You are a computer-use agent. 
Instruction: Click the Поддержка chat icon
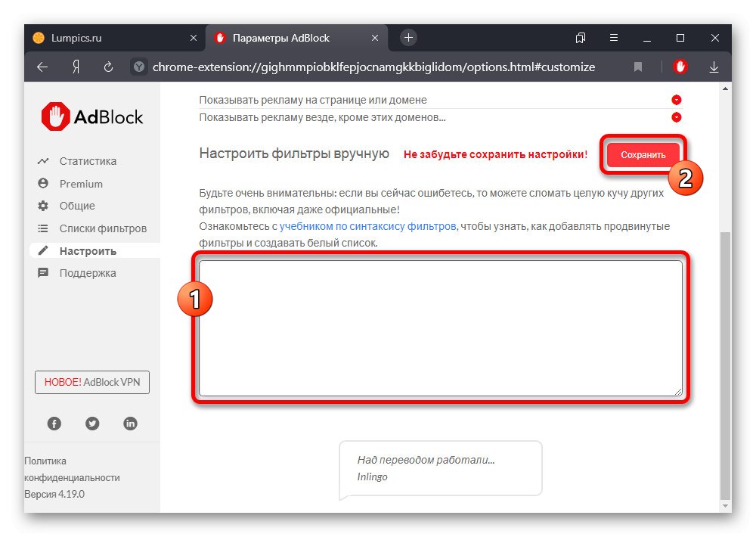click(x=43, y=273)
